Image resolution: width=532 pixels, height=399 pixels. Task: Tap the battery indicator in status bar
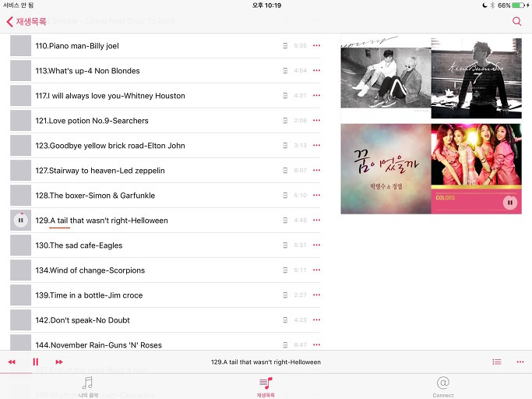518,5
